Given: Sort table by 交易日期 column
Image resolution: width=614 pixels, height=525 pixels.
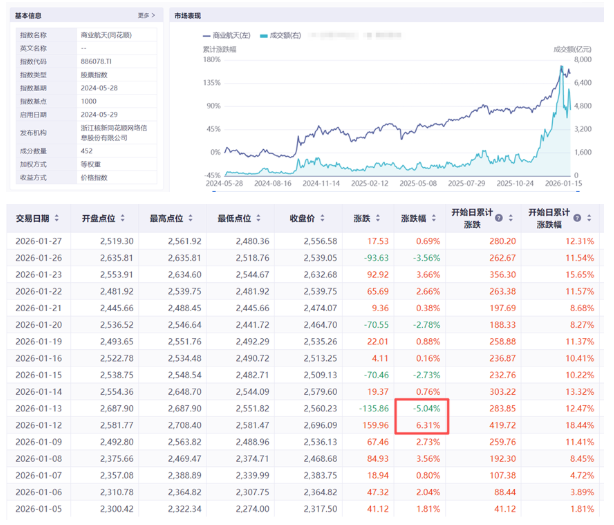Looking at the screenshot, I should 57,218.
